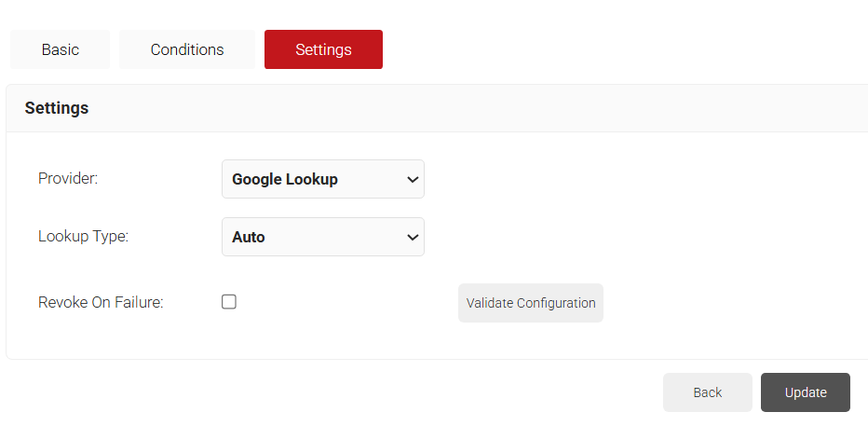Expand the Auto lookup type combo box
This screenshot has height=426, width=868.
(x=322, y=237)
